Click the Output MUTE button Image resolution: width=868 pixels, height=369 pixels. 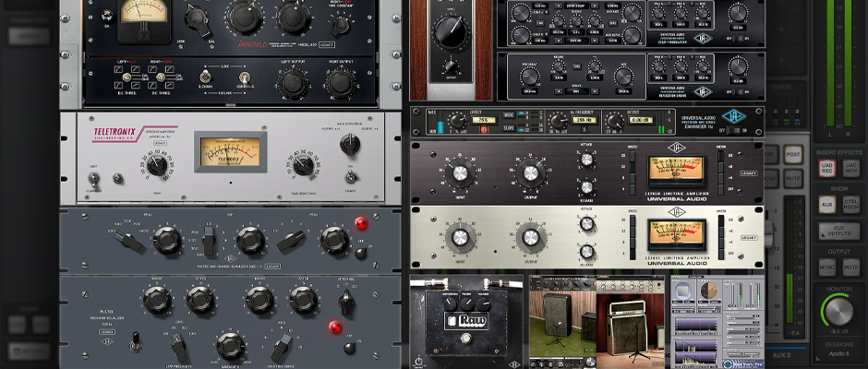[850, 268]
